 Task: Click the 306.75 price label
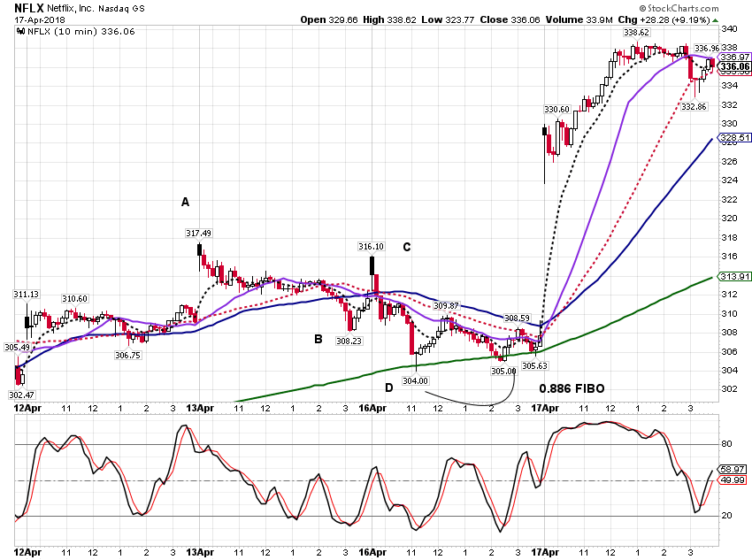(128, 355)
